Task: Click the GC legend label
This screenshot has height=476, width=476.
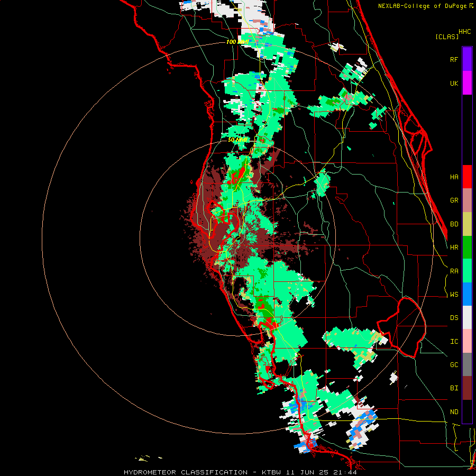Action: tap(454, 365)
